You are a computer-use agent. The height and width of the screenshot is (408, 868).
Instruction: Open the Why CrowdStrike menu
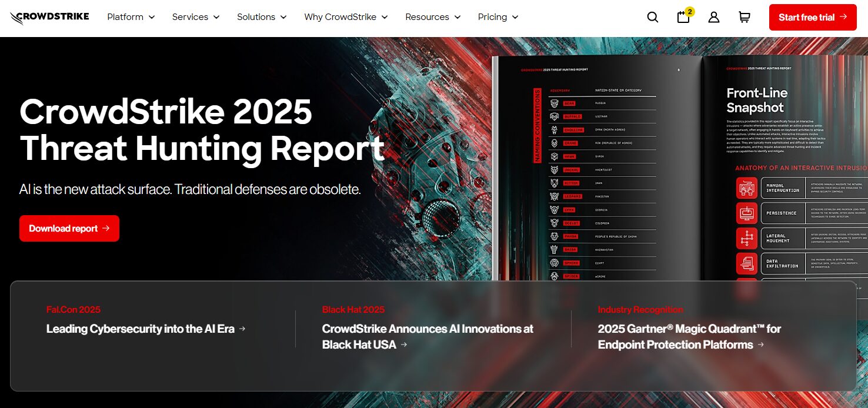point(346,17)
